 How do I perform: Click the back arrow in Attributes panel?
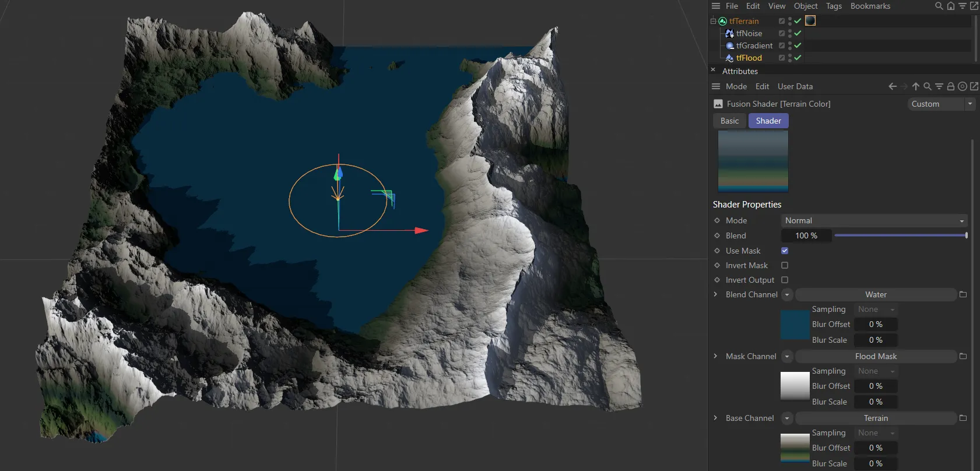tap(892, 86)
